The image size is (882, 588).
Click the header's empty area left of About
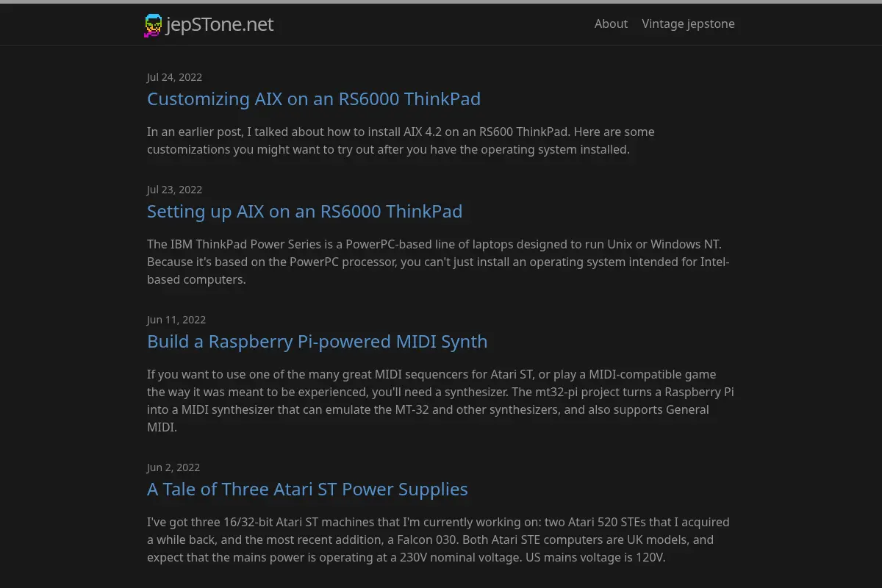click(434, 24)
